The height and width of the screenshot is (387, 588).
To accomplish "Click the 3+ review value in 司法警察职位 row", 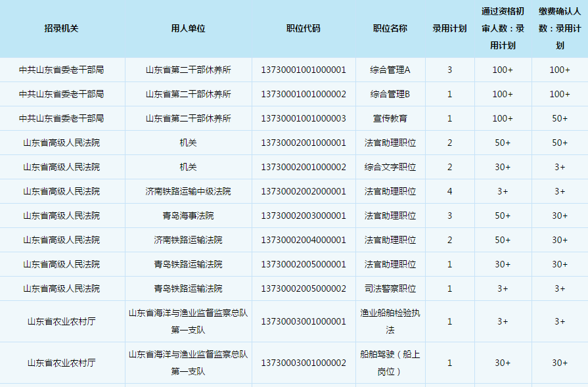I will [503, 288].
